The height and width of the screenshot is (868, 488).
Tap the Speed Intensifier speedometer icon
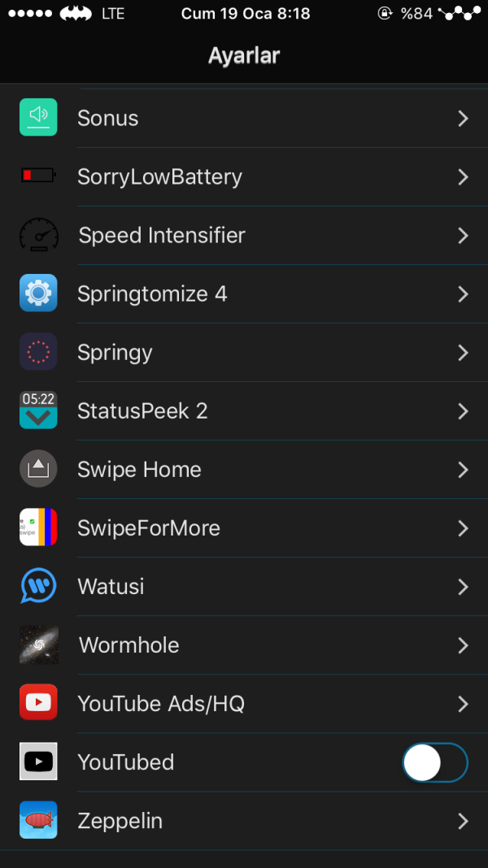tap(38, 235)
